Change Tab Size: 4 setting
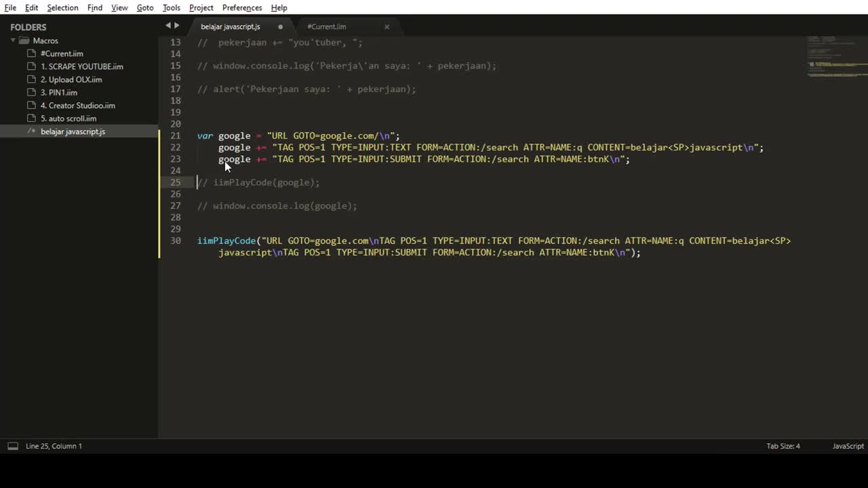The image size is (868, 488). pyautogui.click(x=783, y=446)
